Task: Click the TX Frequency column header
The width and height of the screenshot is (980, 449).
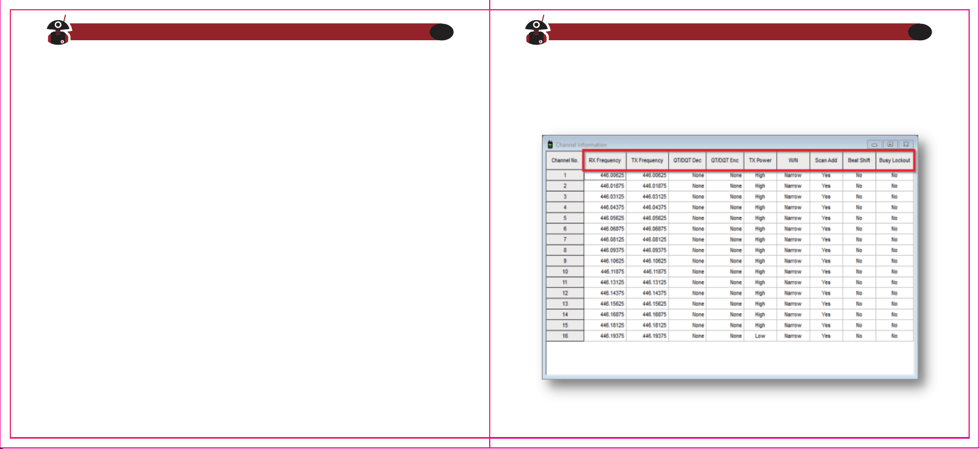Action: [647, 160]
